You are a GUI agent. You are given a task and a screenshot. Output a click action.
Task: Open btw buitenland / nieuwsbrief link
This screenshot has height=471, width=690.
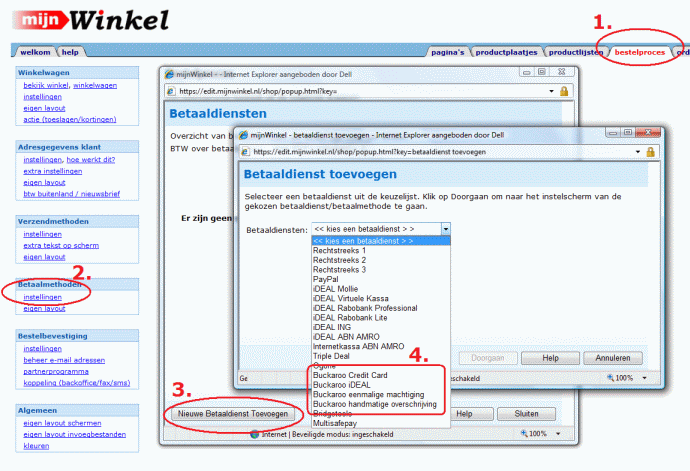pos(72,194)
